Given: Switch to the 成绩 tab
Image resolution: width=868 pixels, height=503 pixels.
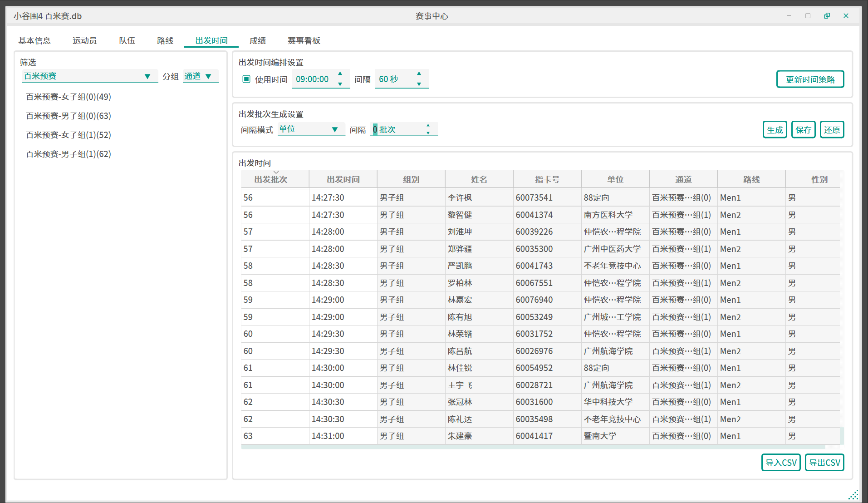Looking at the screenshot, I should click(257, 41).
